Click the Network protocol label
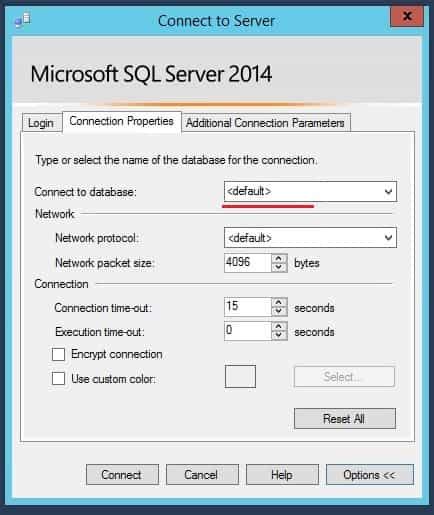The image size is (434, 515). coord(97,238)
